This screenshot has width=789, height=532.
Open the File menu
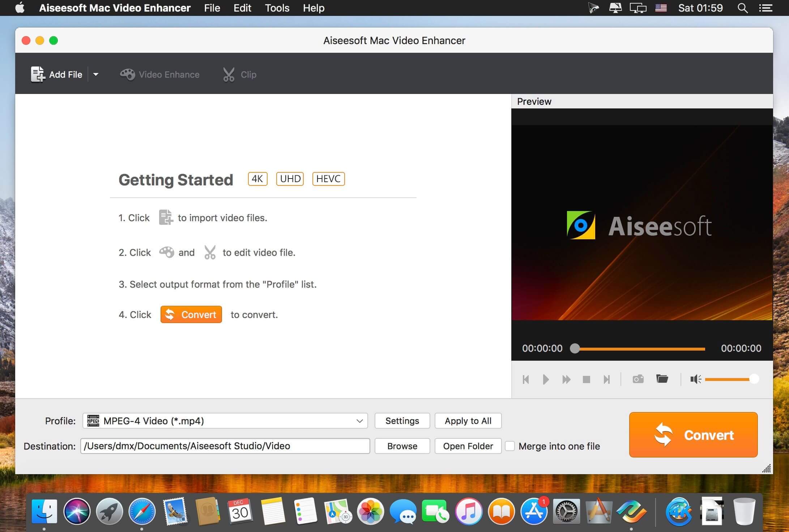coord(212,8)
